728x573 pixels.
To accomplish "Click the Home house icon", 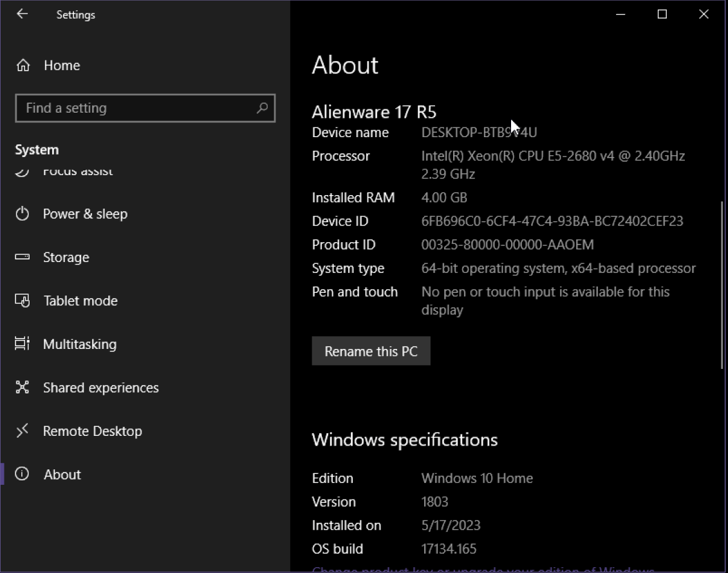I will [23, 66].
